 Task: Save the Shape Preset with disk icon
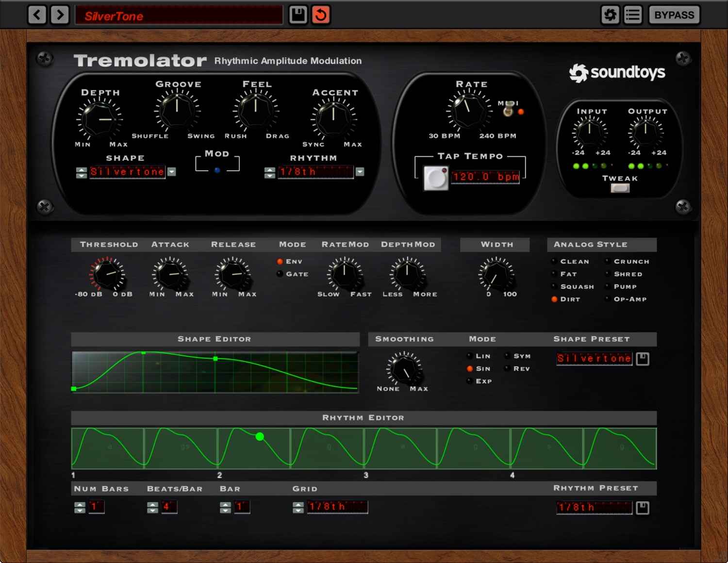tap(643, 359)
